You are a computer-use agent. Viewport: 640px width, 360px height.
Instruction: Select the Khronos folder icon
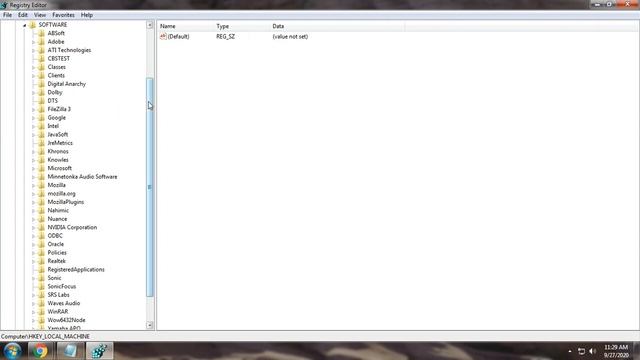[x=41, y=151]
